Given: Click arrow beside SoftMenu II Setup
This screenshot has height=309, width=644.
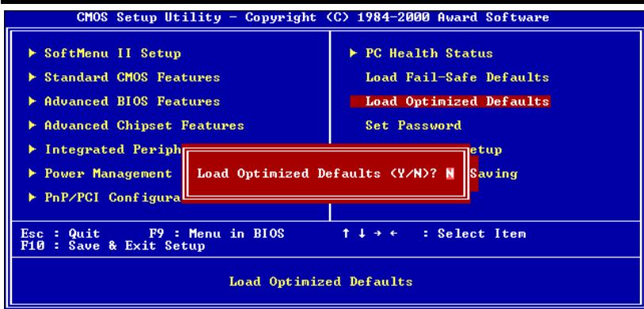Looking at the screenshot, I should coord(33,53).
